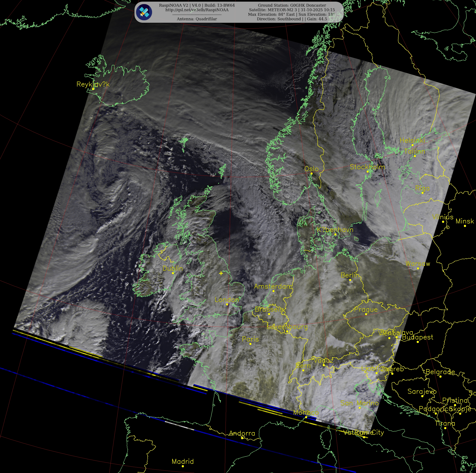Select the Reykjavik city label

coord(93,84)
